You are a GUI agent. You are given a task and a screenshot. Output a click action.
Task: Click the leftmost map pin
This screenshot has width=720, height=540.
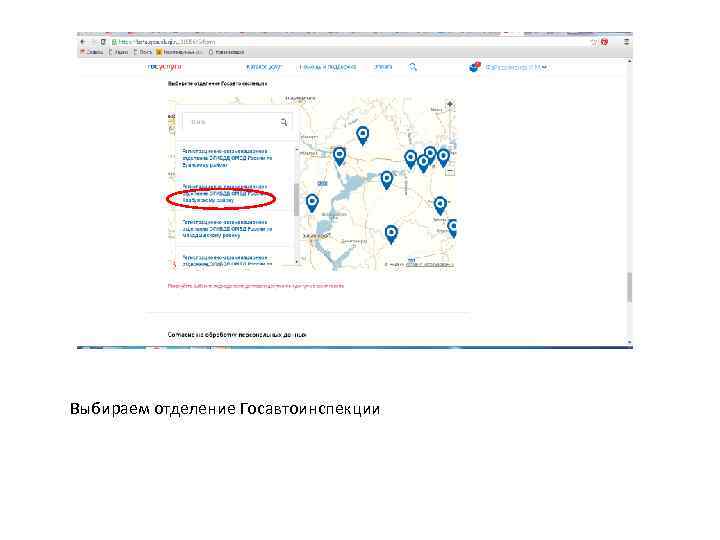pyautogui.click(x=312, y=203)
